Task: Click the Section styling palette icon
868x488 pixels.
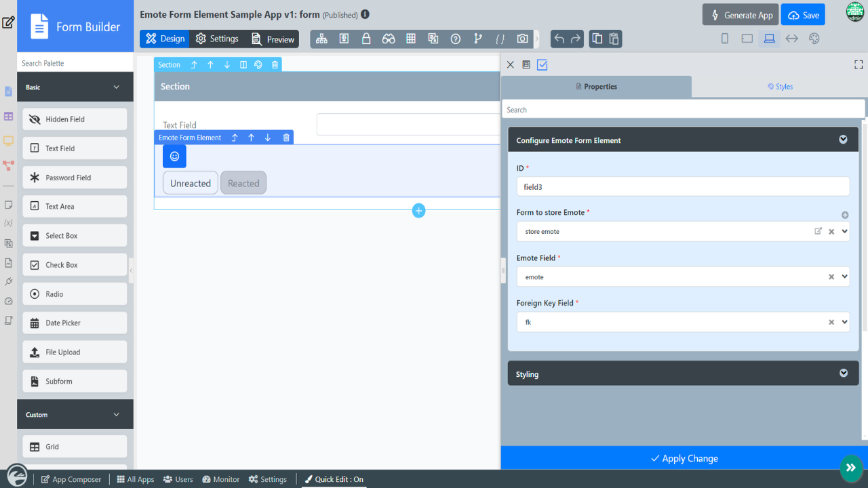Action: coord(258,65)
